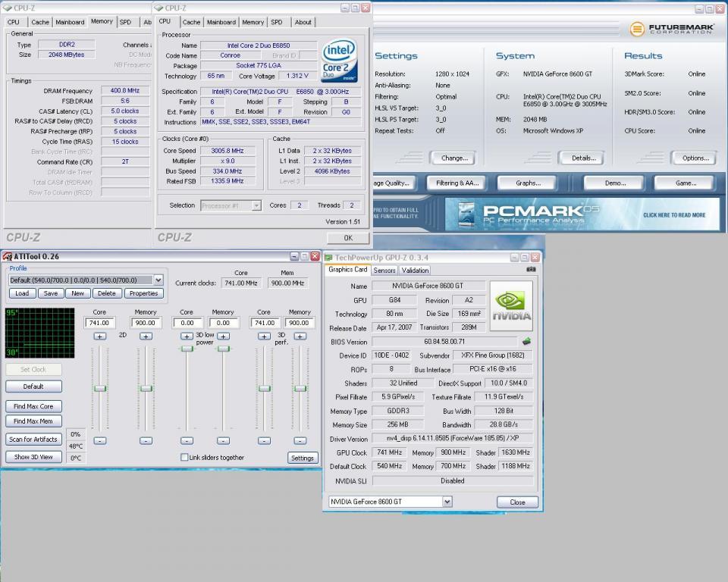Click Save profile button in ATITool
Screen dimensions: 728x582
51,293
